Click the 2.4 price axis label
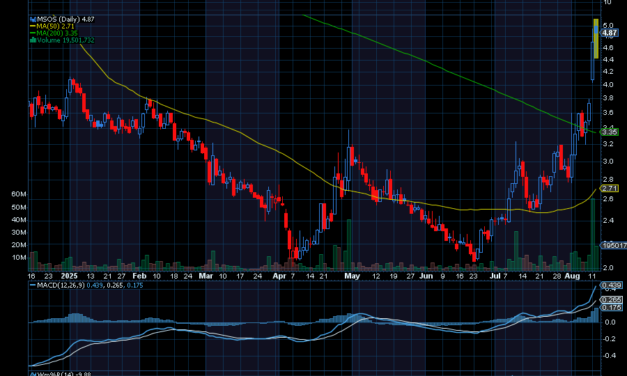This screenshot has width=627, height=376. coord(608,220)
